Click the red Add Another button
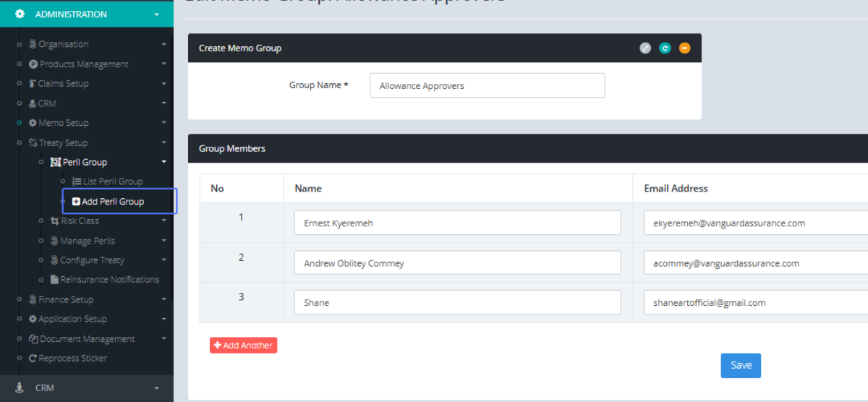The image size is (868, 402). [x=243, y=346]
